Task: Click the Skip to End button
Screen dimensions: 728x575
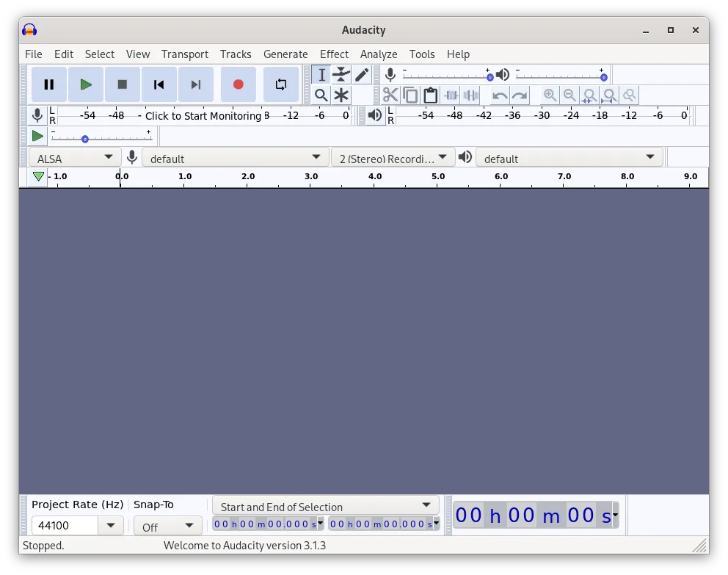Action: coord(195,84)
